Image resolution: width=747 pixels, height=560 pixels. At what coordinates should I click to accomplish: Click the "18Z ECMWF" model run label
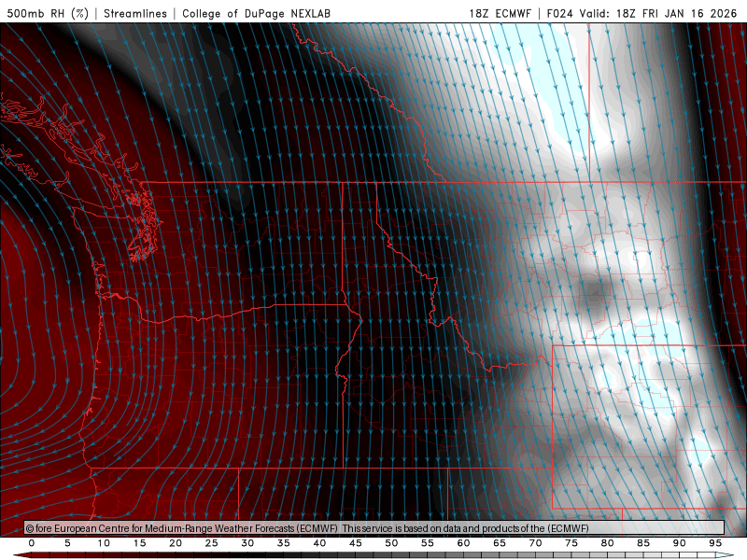click(500, 13)
